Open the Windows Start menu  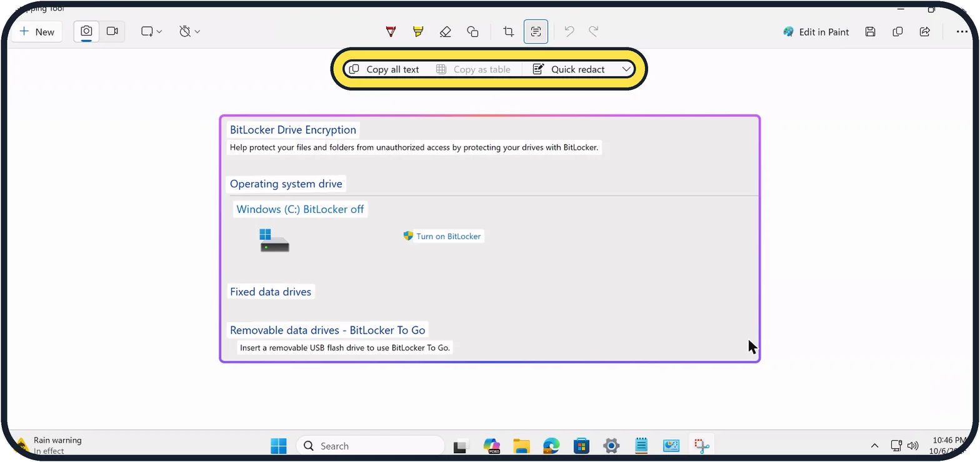point(278,446)
